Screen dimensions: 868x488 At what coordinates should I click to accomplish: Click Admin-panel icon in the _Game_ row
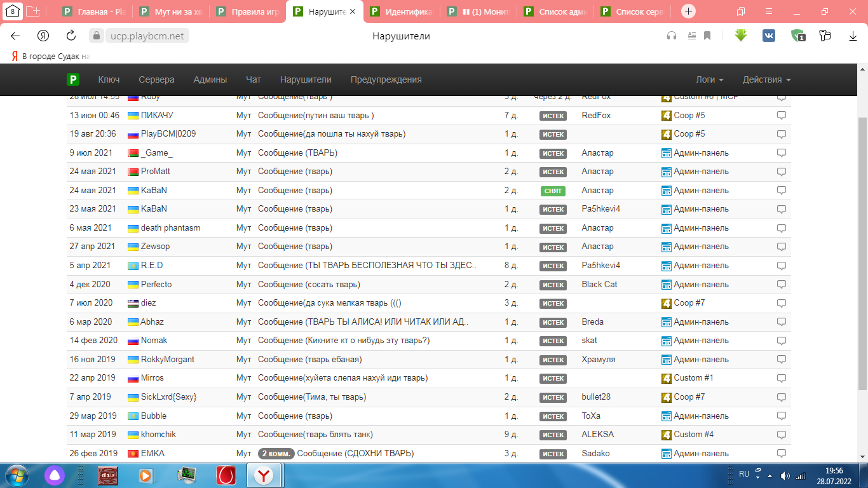[667, 153]
